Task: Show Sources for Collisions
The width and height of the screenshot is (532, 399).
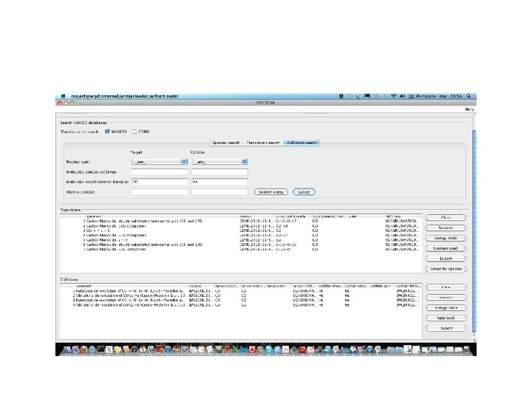Action: tap(446, 298)
